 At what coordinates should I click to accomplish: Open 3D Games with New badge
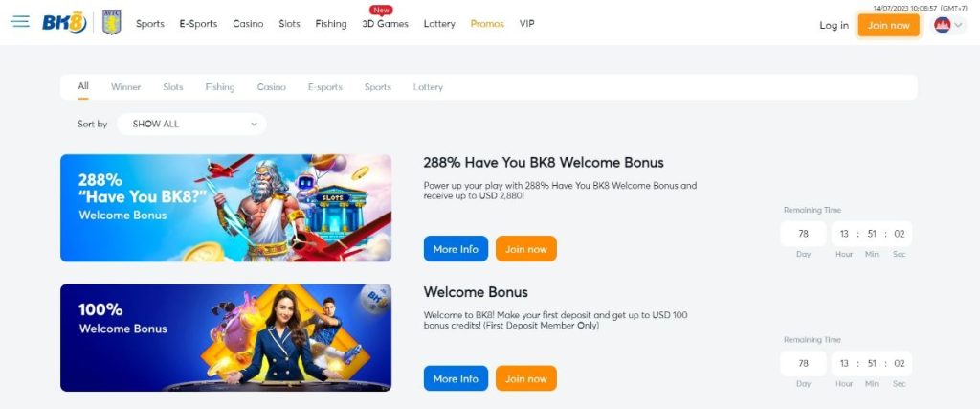pyautogui.click(x=385, y=24)
